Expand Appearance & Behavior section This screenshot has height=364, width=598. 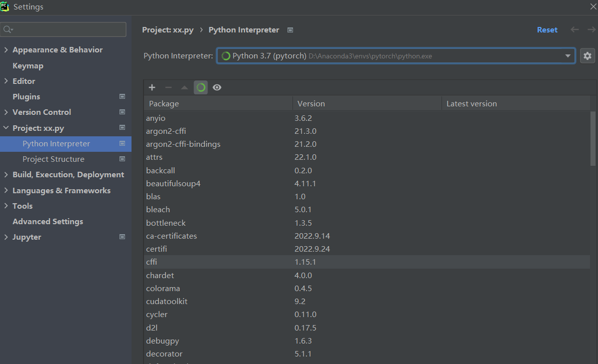click(5, 49)
